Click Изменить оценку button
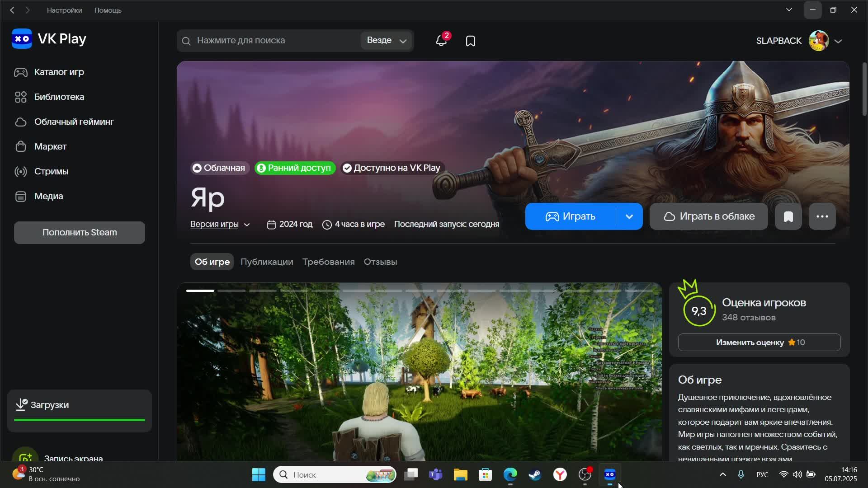 (759, 343)
